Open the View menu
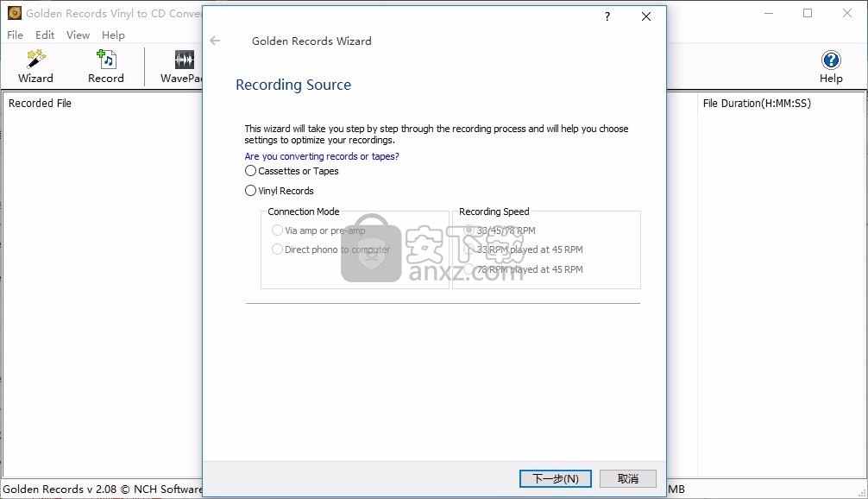 (78, 35)
